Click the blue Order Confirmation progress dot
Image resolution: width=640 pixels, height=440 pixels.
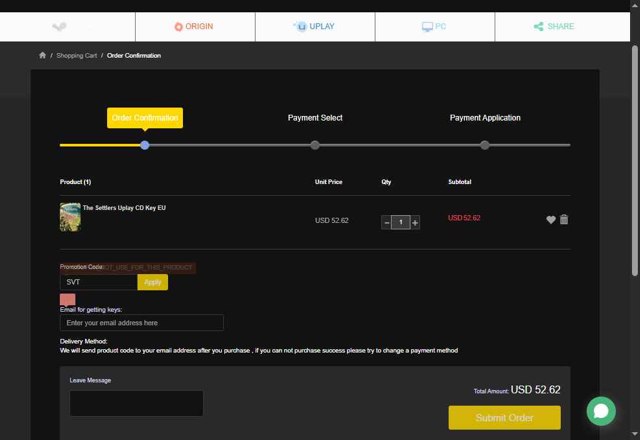point(144,145)
